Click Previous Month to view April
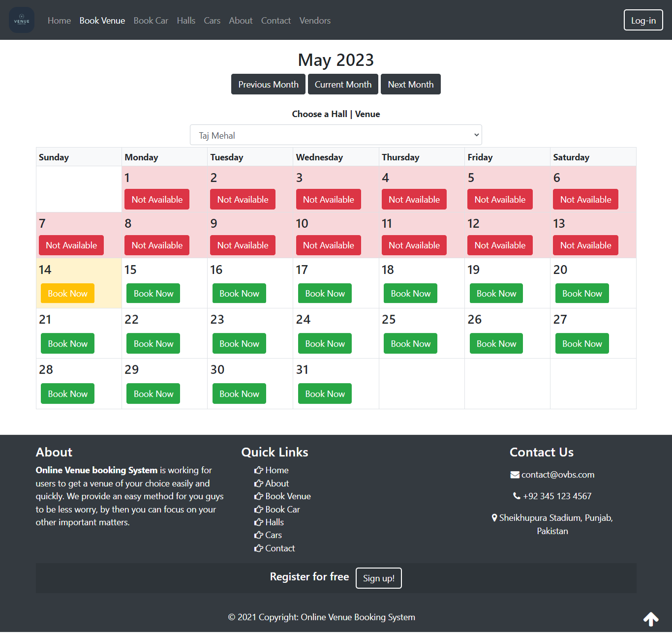This screenshot has width=672, height=633. coord(268,84)
